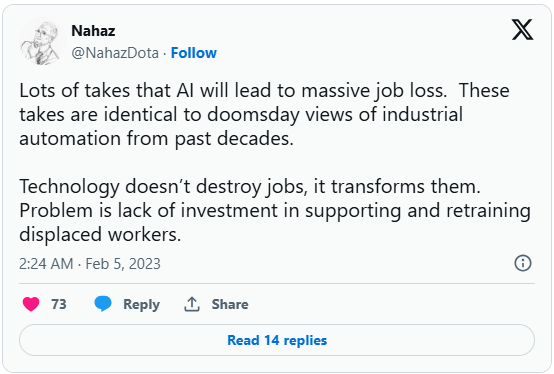
Task: Visit the @NahazDota handle link
Action: click(x=115, y=53)
